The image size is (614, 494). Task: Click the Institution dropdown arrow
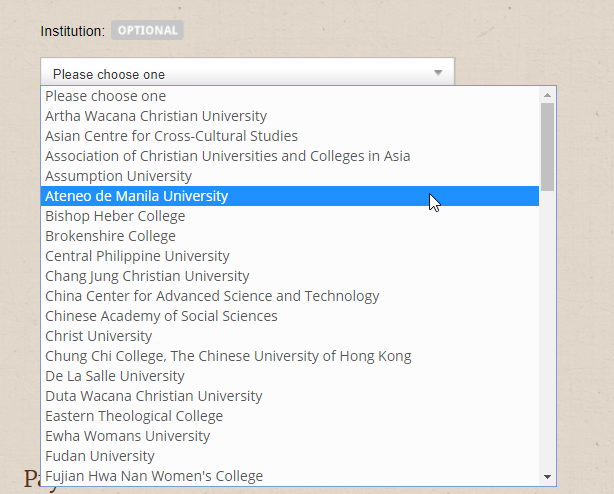438,73
